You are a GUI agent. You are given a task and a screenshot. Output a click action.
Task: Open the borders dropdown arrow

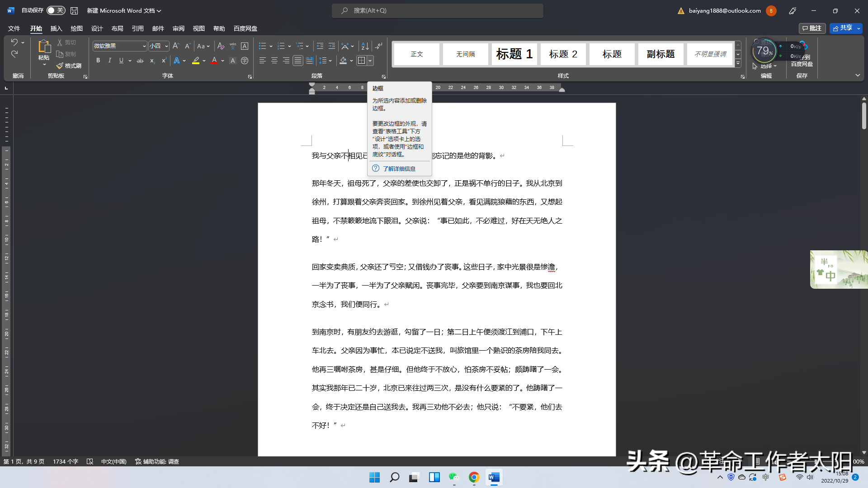click(370, 61)
